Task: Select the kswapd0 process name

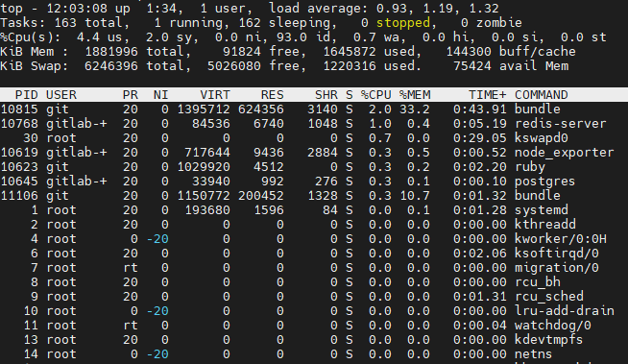Action: [542, 138]
